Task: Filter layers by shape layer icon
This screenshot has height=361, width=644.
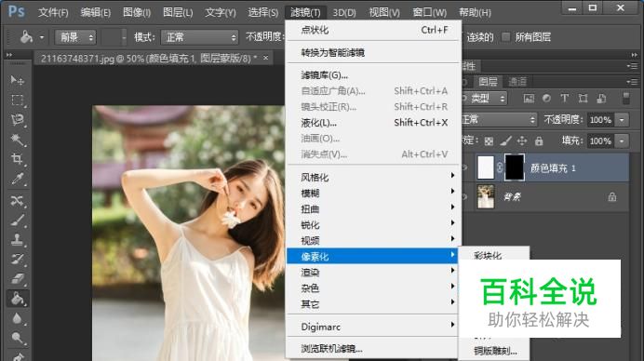Action: [583, 99]
